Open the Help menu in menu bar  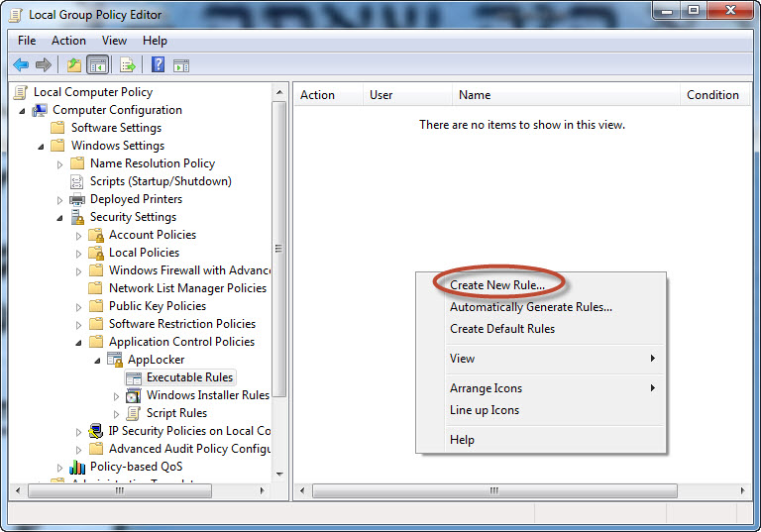tap(155, 41)
